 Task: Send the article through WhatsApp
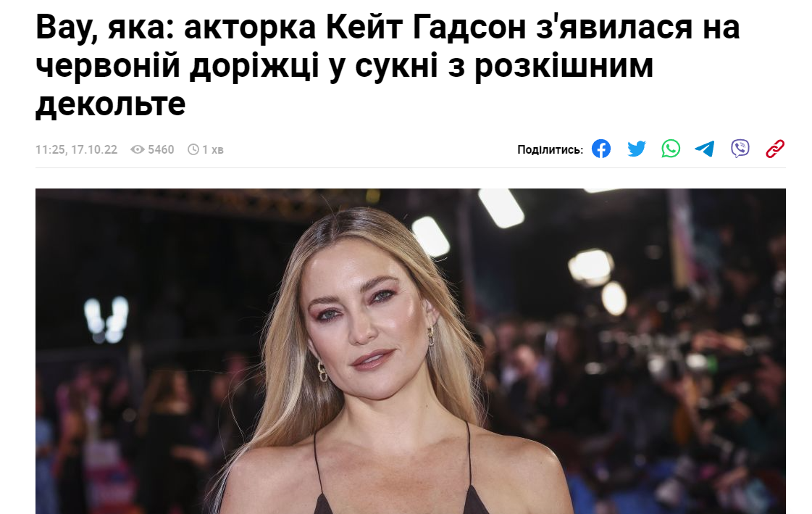[671, 149]
